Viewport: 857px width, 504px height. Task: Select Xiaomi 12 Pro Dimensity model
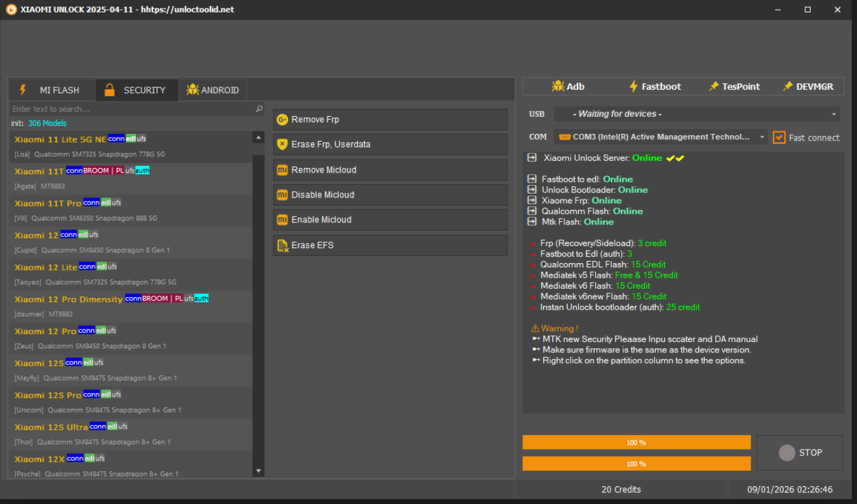(x=131, y=306)
